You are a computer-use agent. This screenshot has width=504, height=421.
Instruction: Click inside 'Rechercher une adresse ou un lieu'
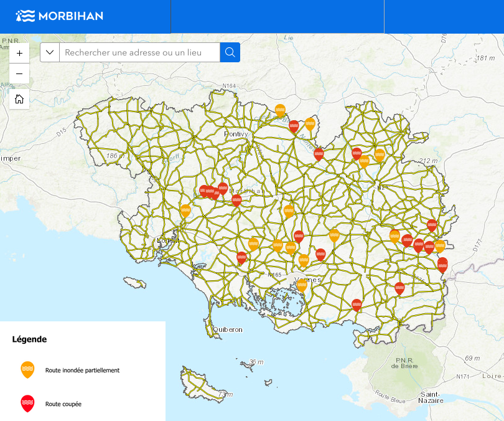137,52
